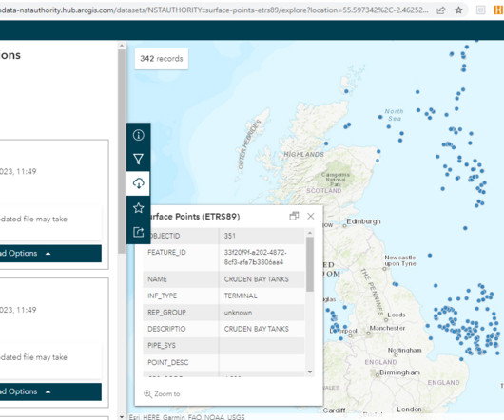This screenshot has height=420, width=504.
Task: Click the left panel scrollbar up arrow
Action: tap(122, 46)
